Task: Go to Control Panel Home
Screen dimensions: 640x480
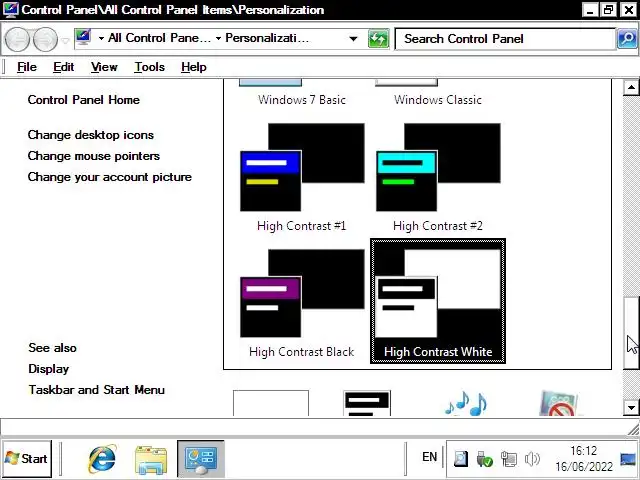Action: tap(84, 100)
